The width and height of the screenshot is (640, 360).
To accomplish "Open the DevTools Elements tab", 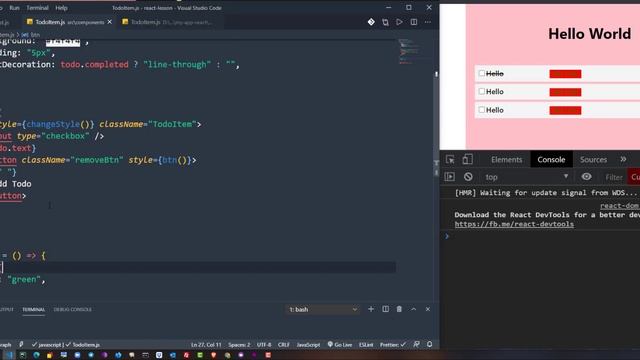I will 507,160.
